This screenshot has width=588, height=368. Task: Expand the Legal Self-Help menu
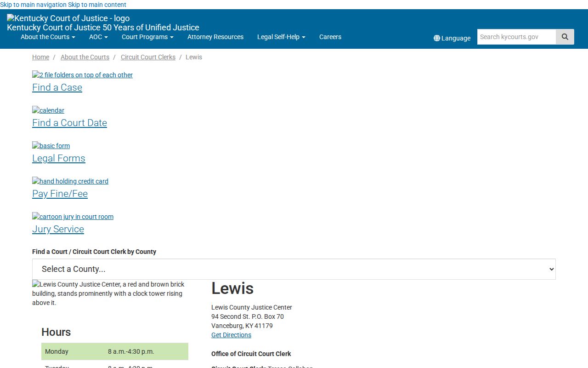pos(281,37)
